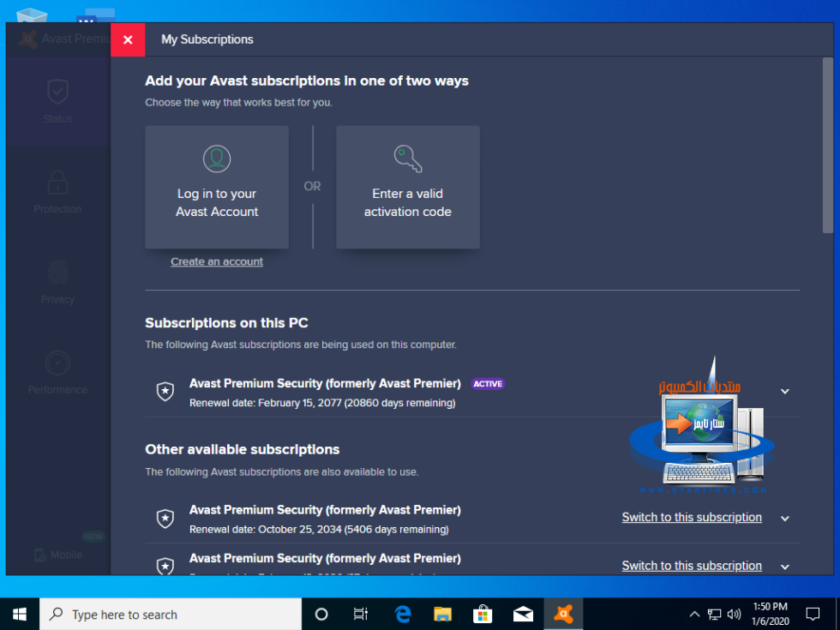
Task: Open the Status section in sidebar
Action: point(58,101)
